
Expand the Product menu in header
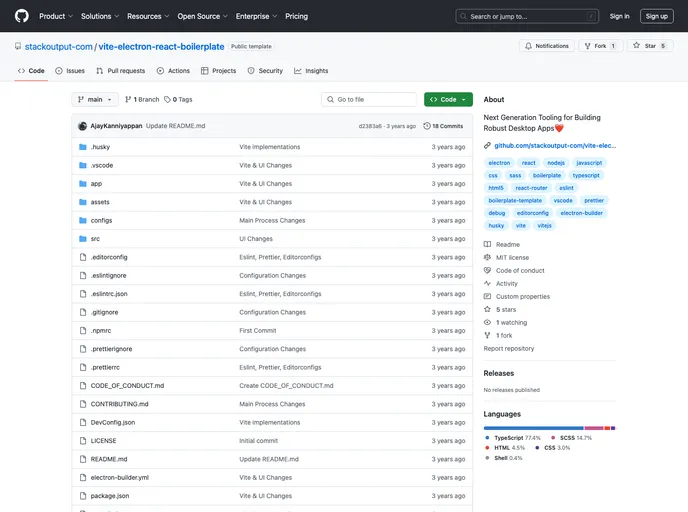click(55, 16)
